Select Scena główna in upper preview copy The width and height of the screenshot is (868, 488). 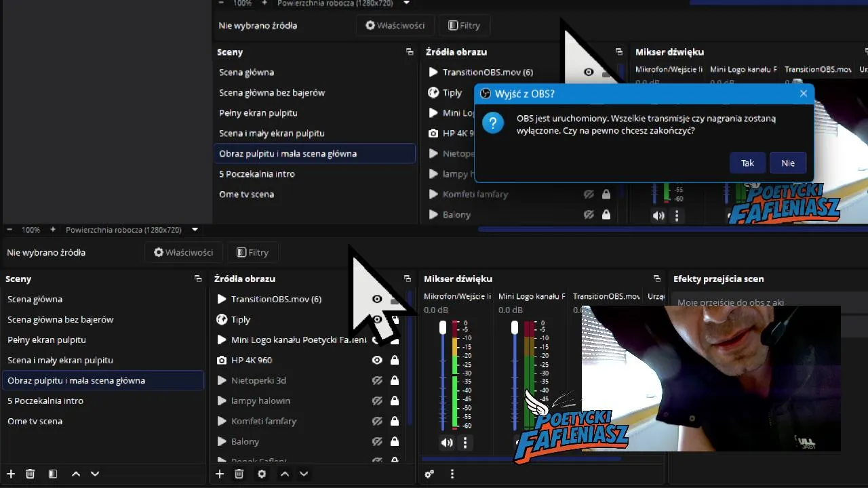[315, 72]
